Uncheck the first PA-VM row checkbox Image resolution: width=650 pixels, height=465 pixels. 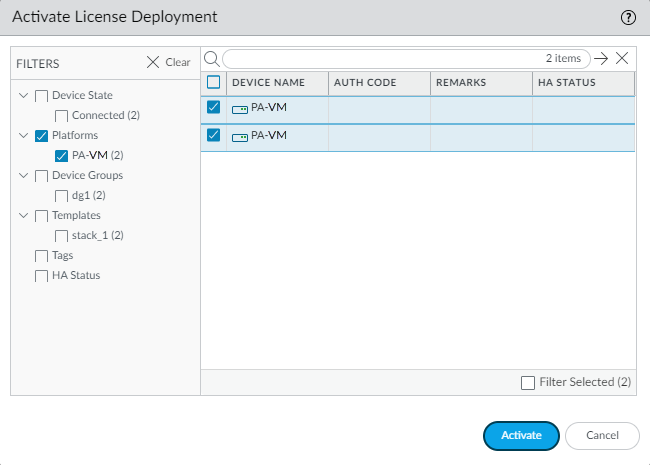[213, 108]
